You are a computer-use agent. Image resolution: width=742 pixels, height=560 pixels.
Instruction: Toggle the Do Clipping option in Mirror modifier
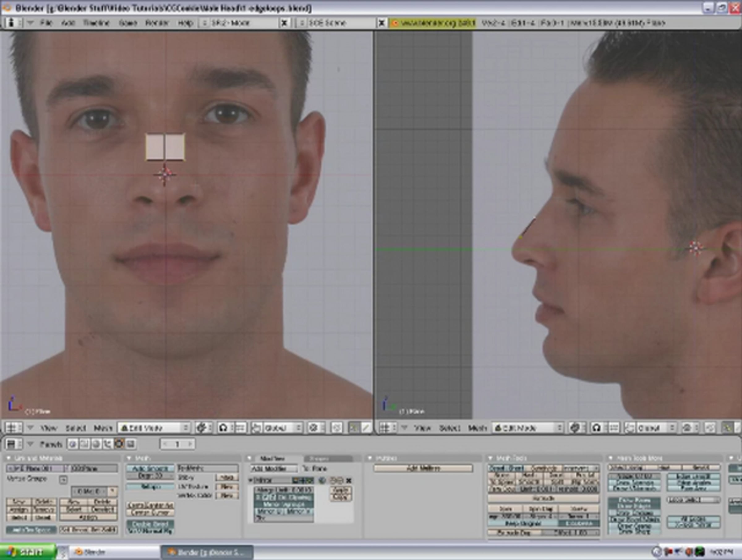click(295, 497)
